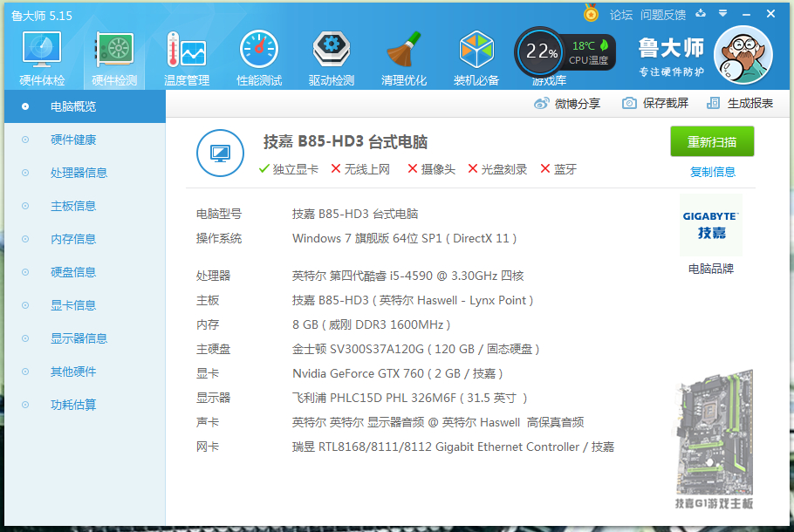Image resolution: width=794 pixels, height=532 pixels.
Task: Click the 微博分享 weibo icon
Action: point(541,104)
